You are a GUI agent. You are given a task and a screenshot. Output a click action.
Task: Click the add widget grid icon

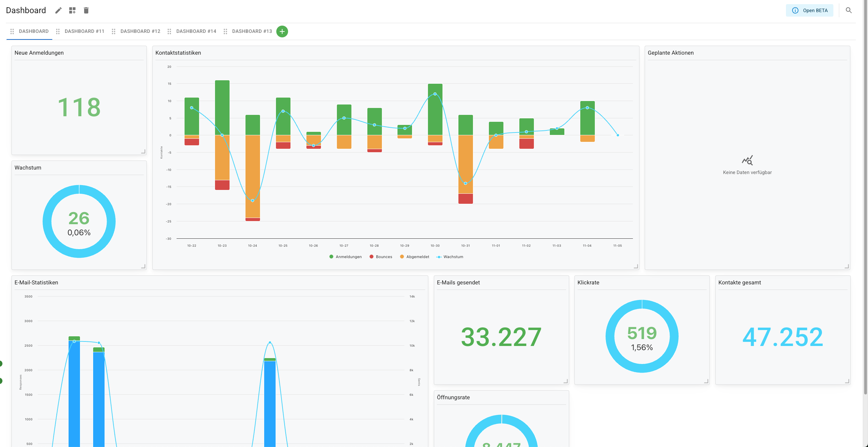pyautogui.click(x=72, y=10)
